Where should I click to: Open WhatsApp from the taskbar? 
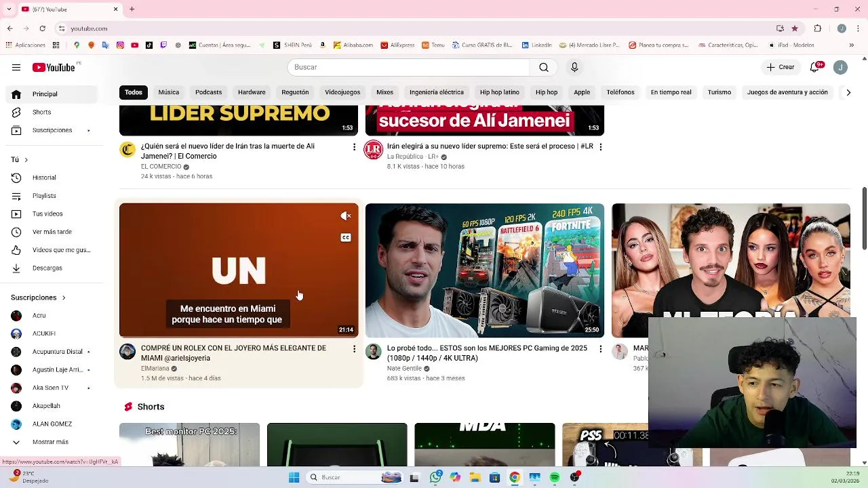(x=435, y=477)
